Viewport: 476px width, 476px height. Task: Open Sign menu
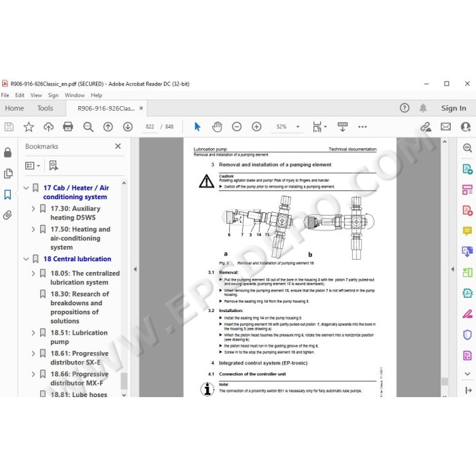pos(53,95)
